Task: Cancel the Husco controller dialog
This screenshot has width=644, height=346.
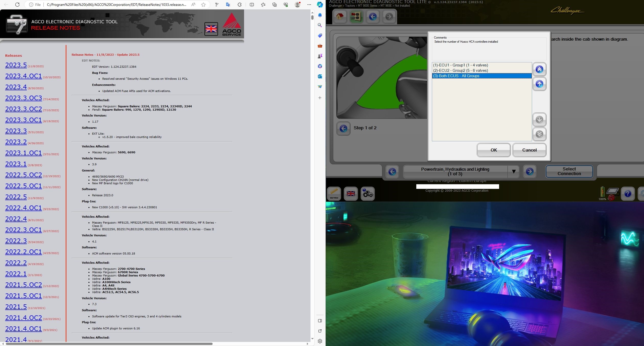Action: (x=529, y=150)
